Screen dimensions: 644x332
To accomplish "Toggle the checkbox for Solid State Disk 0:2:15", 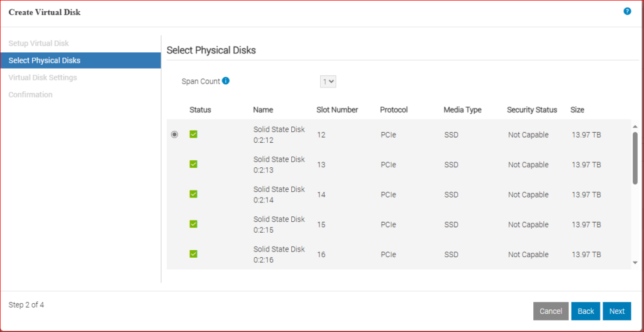I will pyautogui.click(x=194, y=224).
